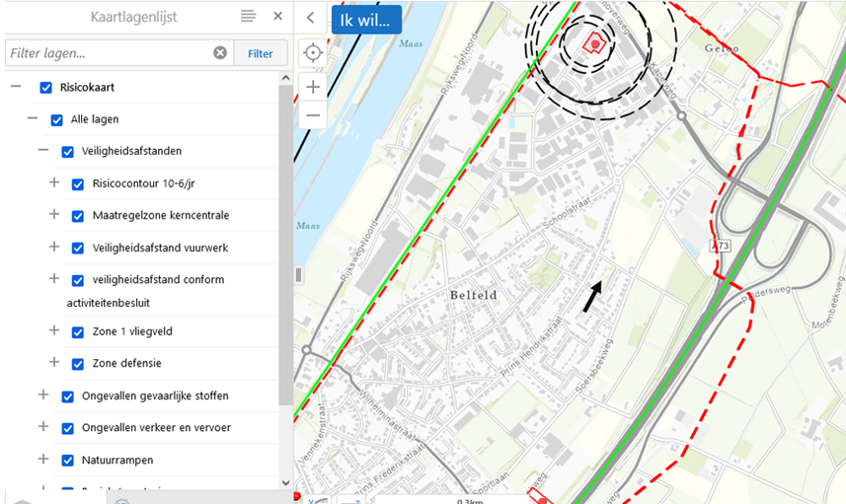Select the Natuurrampen label
The image size is (846, 504).
point(117,461)
